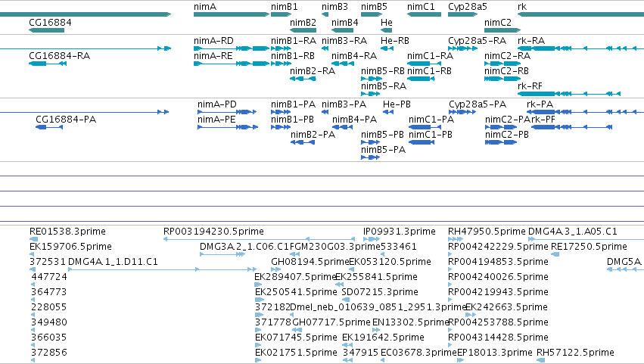Select EST EK159706.5prime
The image size is (644, 364).
point(32,254)
